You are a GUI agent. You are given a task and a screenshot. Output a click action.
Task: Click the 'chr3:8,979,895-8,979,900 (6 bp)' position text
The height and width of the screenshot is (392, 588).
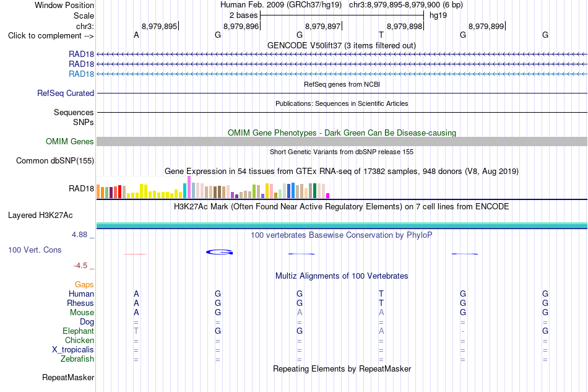click(406, 5)
